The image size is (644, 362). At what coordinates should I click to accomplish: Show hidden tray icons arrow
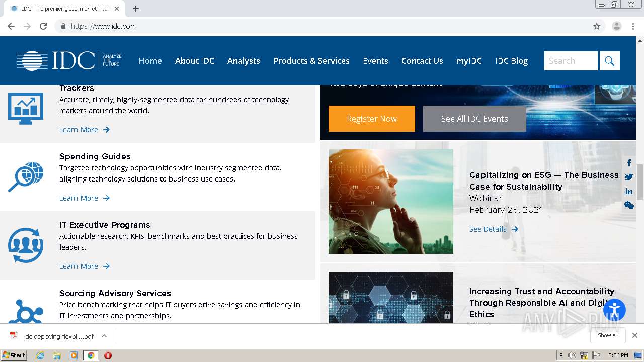(561, 355)
